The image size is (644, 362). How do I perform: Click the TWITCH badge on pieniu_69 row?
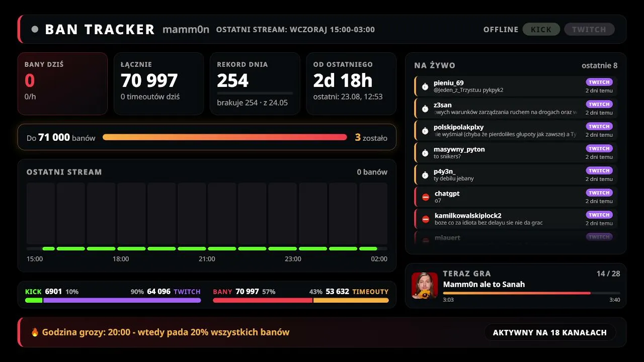(599, 82)
